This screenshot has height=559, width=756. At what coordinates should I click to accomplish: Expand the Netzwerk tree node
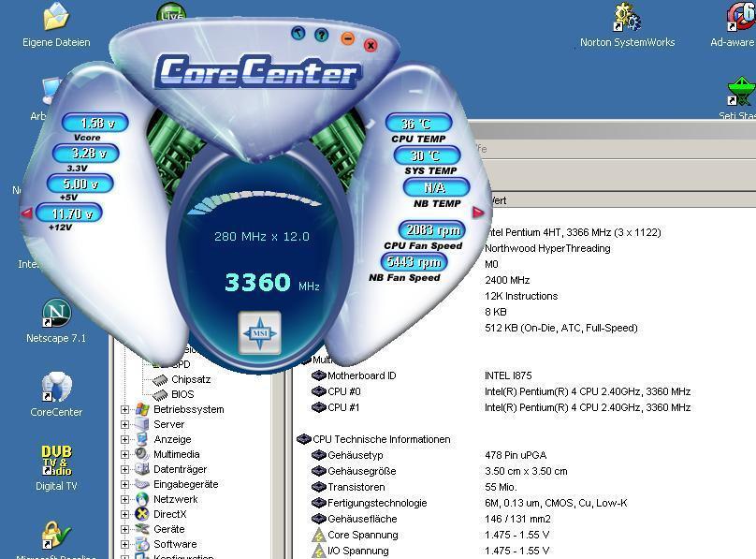(x=124, y=499)
